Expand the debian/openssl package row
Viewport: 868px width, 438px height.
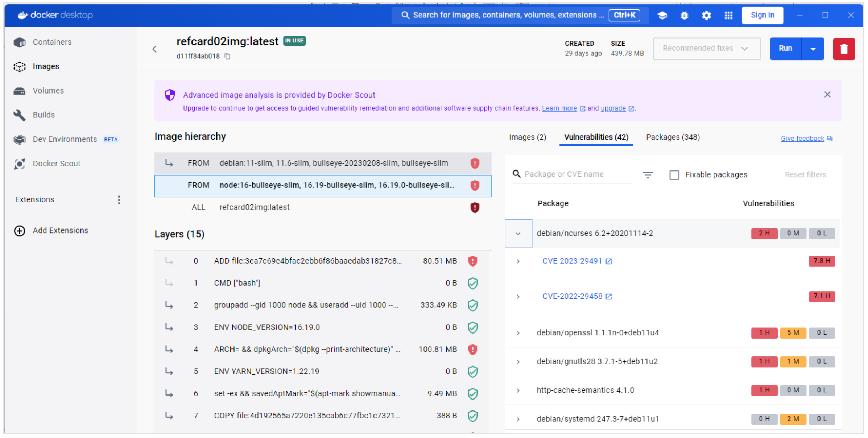point(518,333)
